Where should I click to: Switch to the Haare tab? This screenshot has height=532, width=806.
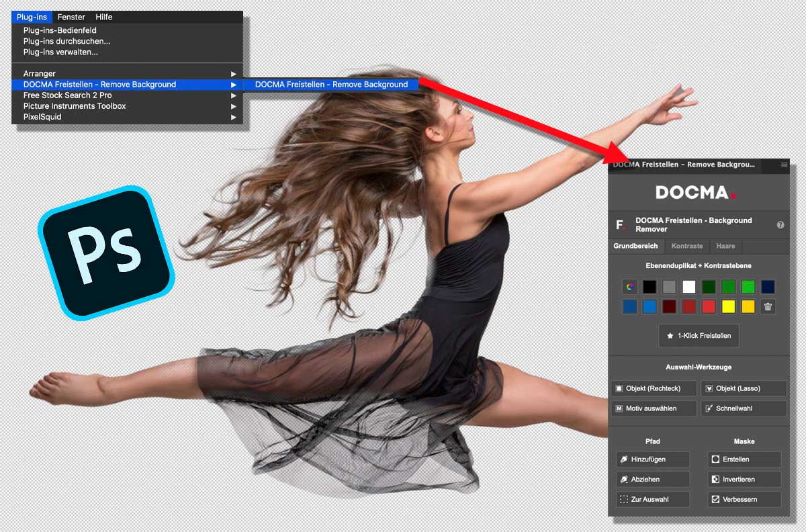pyautogui.click(x=725, y=246)
